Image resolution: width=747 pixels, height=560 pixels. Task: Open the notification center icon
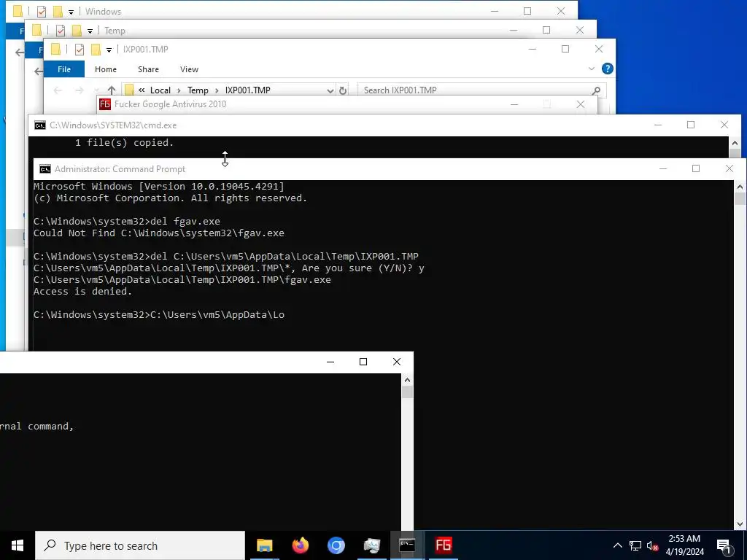723,545
